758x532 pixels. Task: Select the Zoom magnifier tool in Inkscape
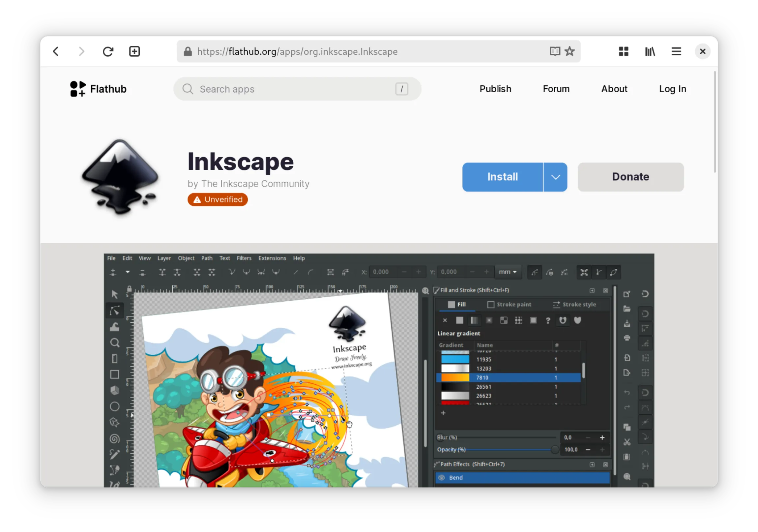[115, 343]
